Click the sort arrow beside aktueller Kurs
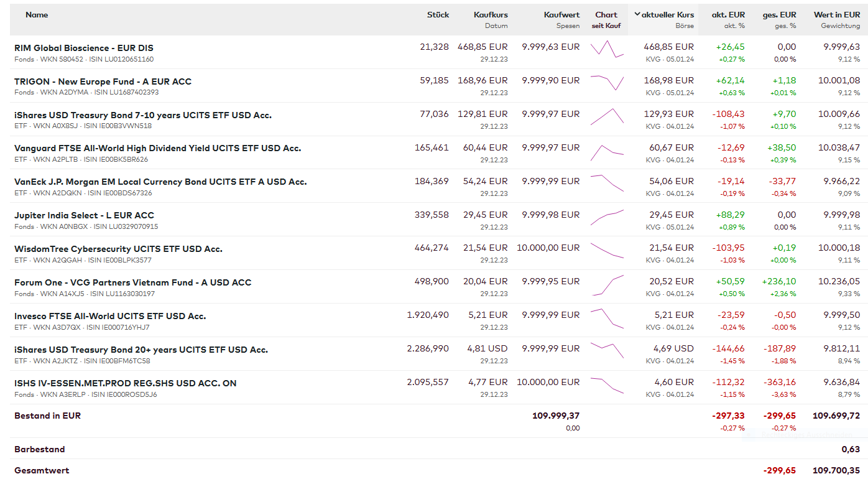This screenshot has height=479, width=868. [637, 14]
